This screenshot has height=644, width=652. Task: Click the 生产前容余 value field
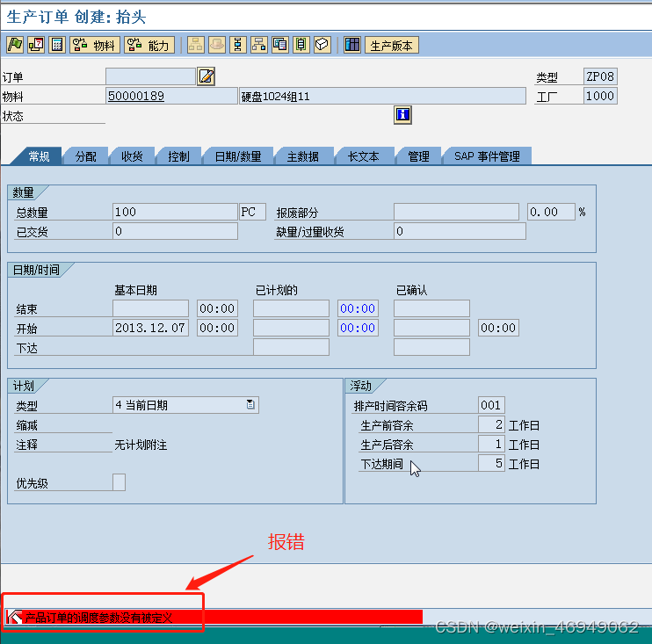tap(491, 424)
